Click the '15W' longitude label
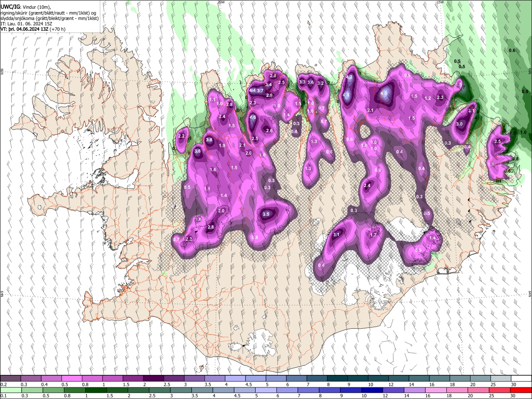 440,2
